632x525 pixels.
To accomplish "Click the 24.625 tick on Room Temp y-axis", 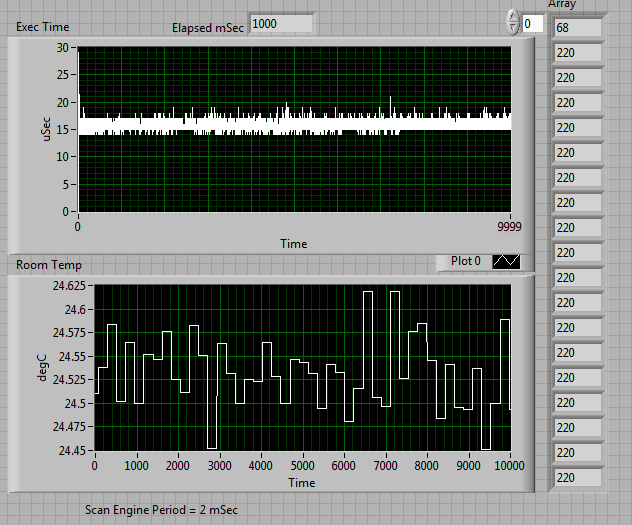I will pos(69,286).
